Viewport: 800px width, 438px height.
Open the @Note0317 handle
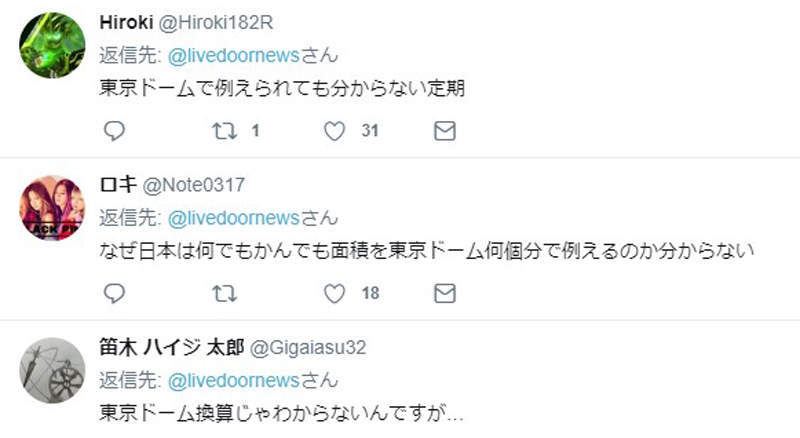(193, 185)
